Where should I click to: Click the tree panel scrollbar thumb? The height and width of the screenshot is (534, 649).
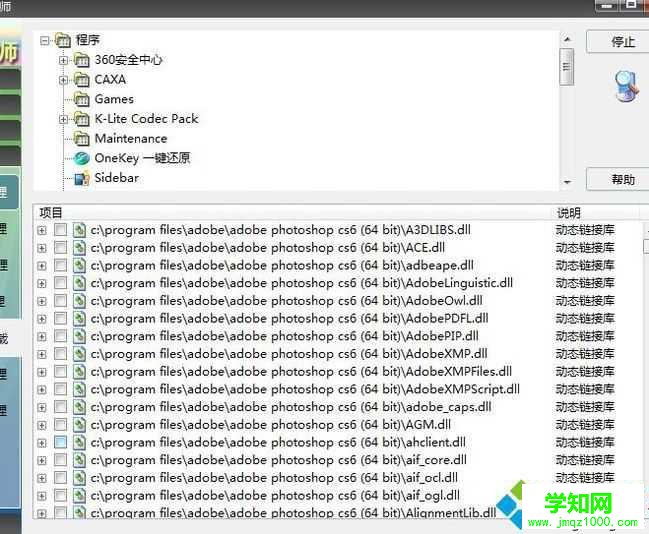(567, 67)
